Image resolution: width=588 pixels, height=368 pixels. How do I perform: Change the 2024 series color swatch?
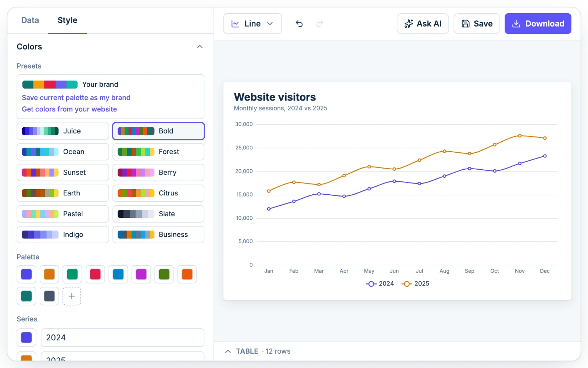click(26, 337)
